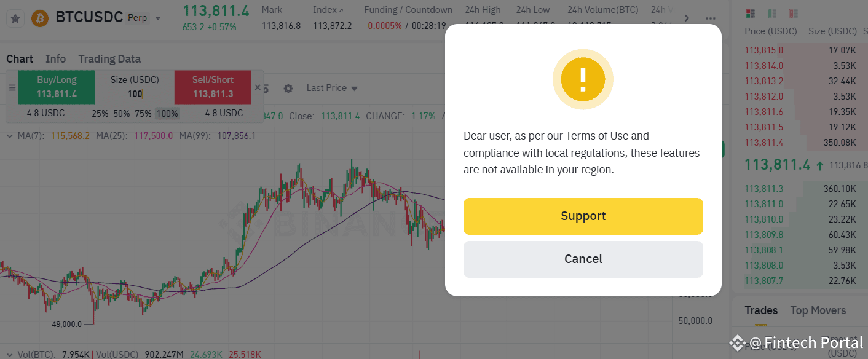Select 100% size option
868x359 pixels.
(167, 114)
